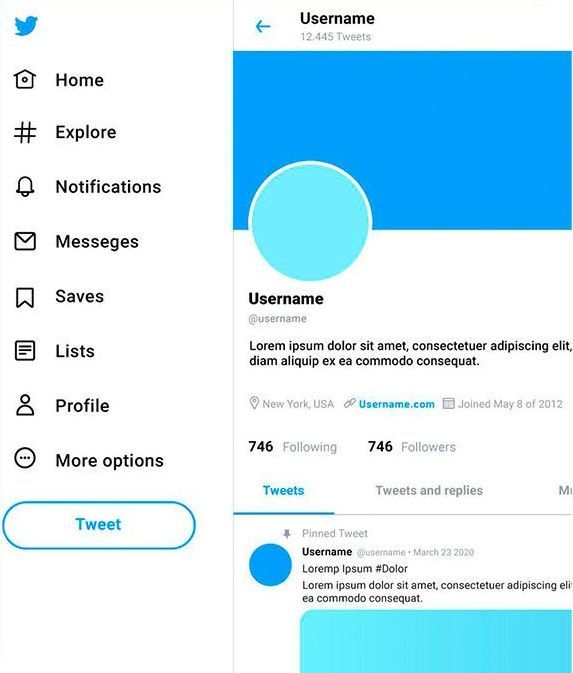Image resolution: width=573 pixels, height=673 pixels.
Task: Open the Notifications bell icon
Action: [25, 186]
